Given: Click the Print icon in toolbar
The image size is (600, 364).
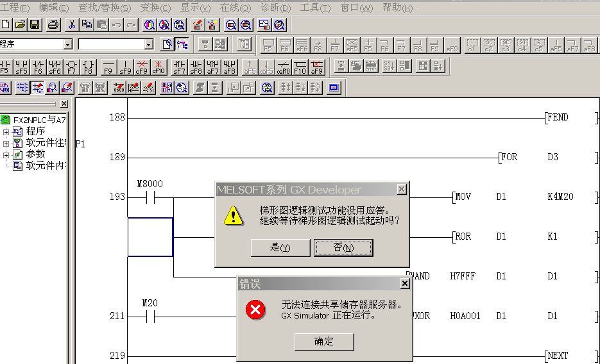Looking at the screenshot, I should (x=53, y=25).
